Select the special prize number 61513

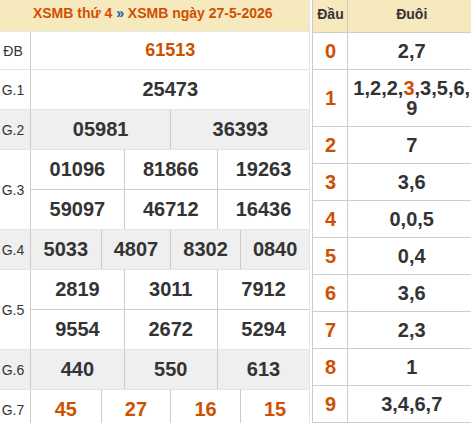(170, 50)
